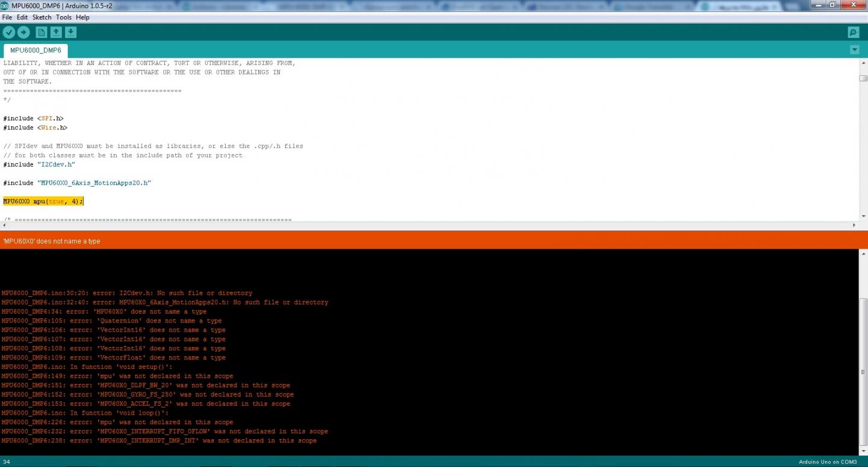The image size is (868, 467).
Task: Click the code editor scrollbar up arrow
Action: 863,63
